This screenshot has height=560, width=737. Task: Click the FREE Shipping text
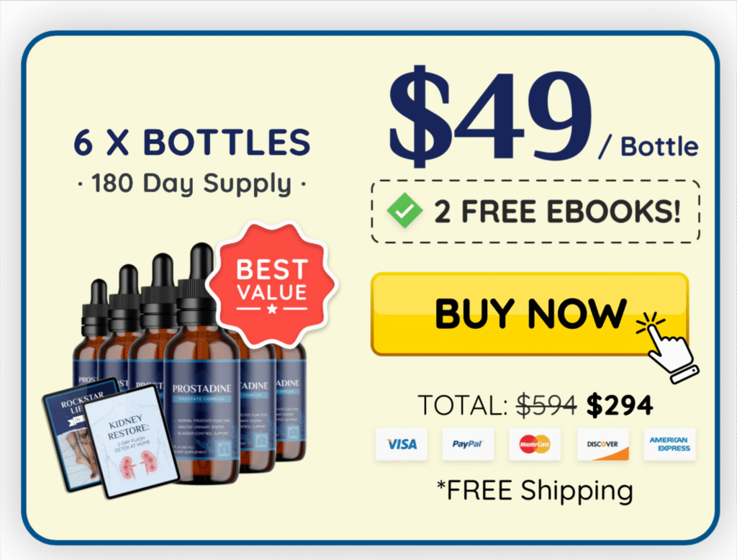pos(535,490)
